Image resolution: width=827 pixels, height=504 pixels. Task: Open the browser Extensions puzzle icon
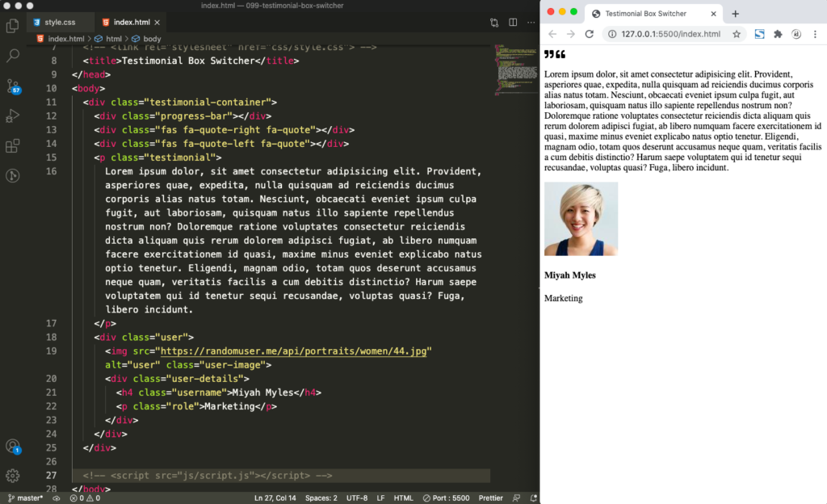778,34
